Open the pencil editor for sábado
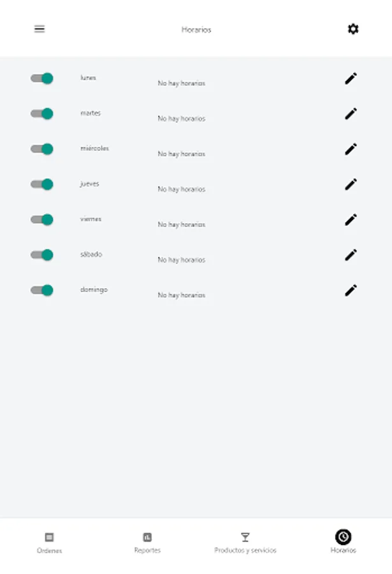 350,255
